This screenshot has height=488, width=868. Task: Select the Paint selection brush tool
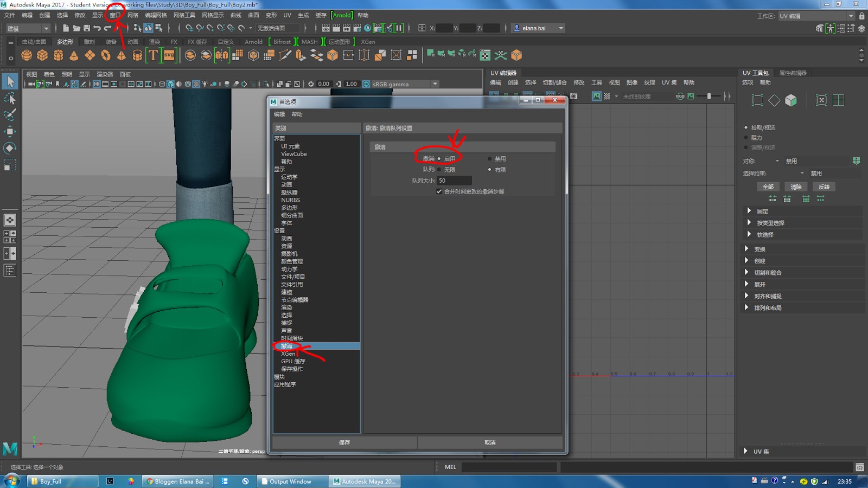[10, 115]
